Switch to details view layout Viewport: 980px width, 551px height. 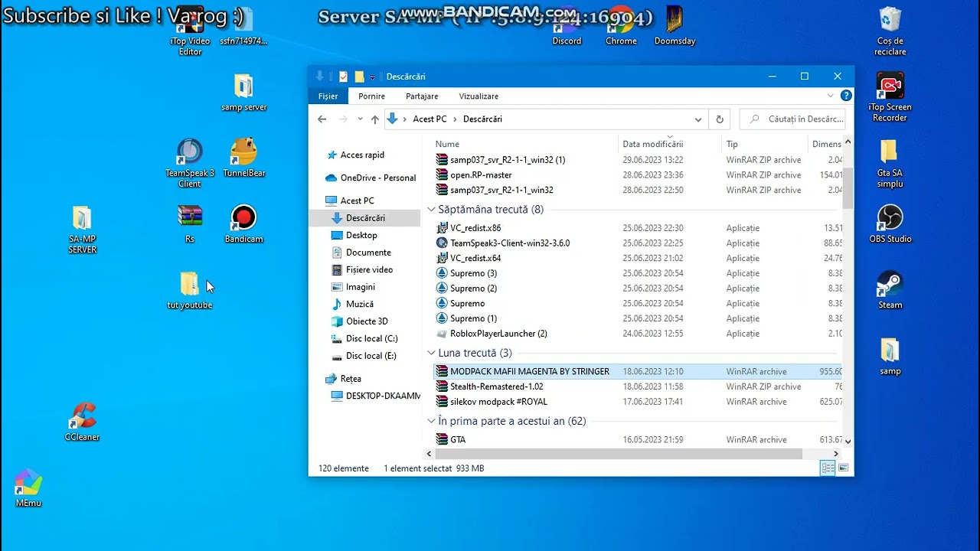pos(828,468)
